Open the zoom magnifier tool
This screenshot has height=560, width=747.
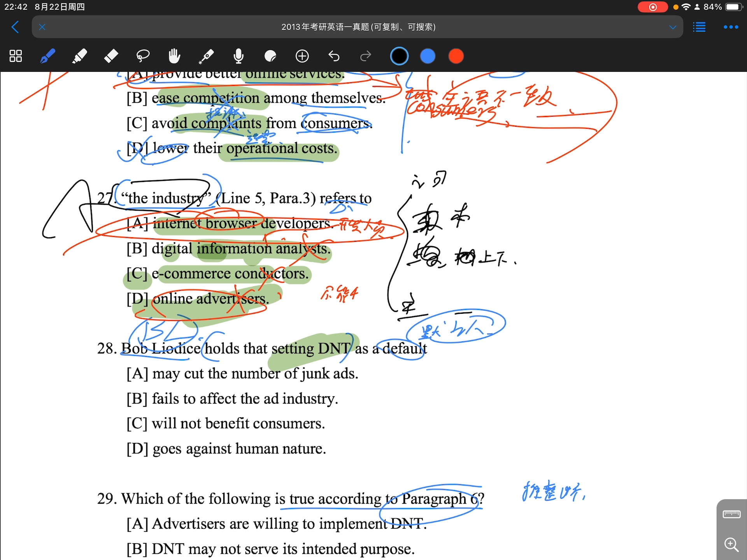(731, 544)
